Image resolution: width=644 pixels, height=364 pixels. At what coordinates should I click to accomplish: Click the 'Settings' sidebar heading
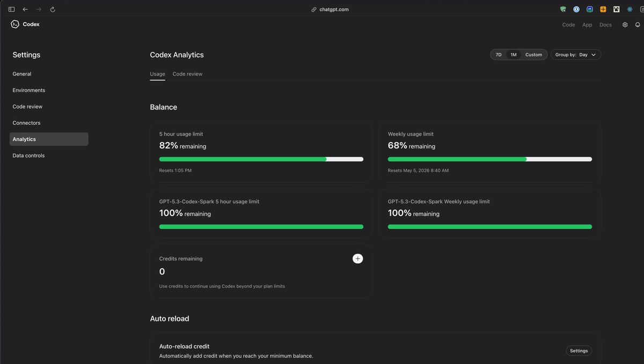pyautogui.click(x=26, y=55)
